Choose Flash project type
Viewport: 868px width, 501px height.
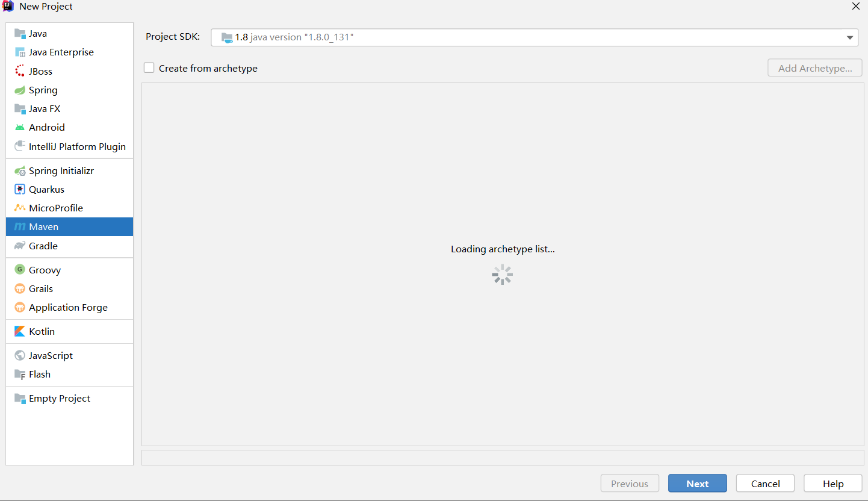[x=69, y=375]
